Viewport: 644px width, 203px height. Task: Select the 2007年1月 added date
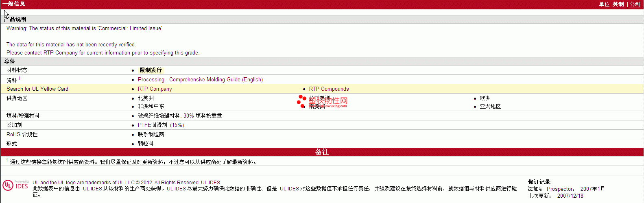click(x=592, y=189)
